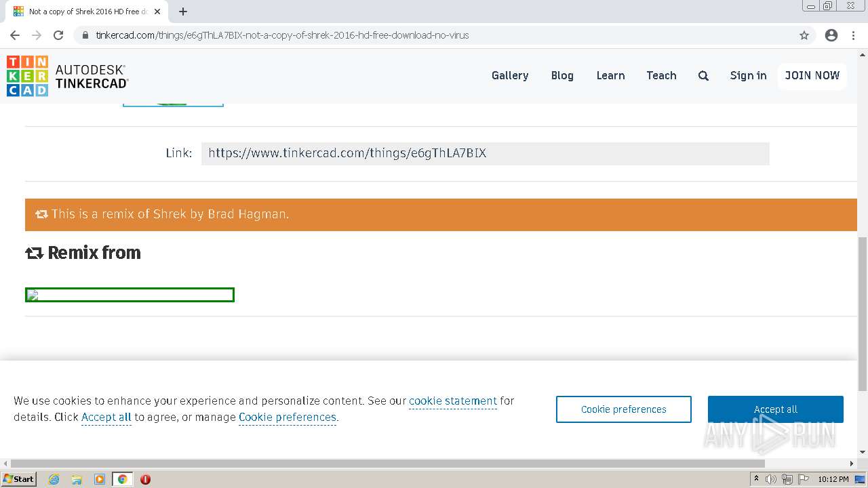
Task: Close the Shrek tab
Action: point(156,12)
